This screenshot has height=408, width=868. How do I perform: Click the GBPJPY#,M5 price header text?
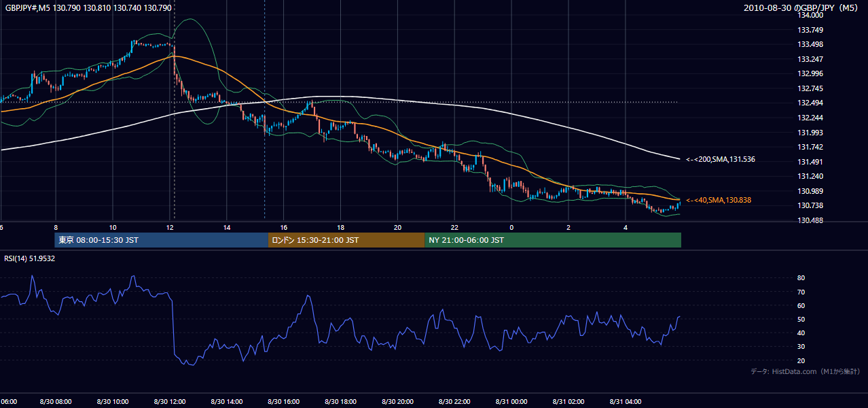tap(88, 7)
